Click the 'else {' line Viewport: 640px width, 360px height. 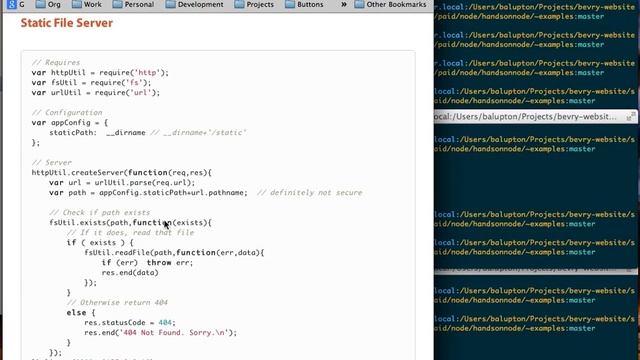click(x=81, y=313)
